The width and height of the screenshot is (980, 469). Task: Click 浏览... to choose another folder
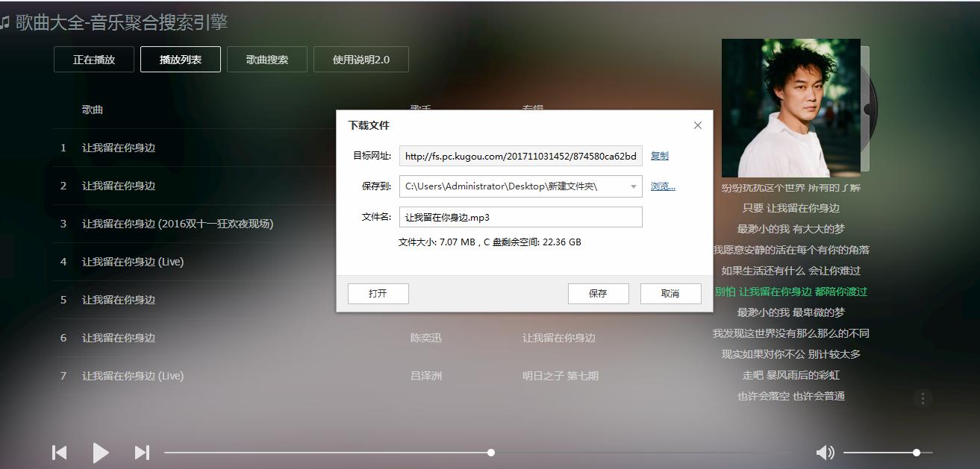[662, 186]
